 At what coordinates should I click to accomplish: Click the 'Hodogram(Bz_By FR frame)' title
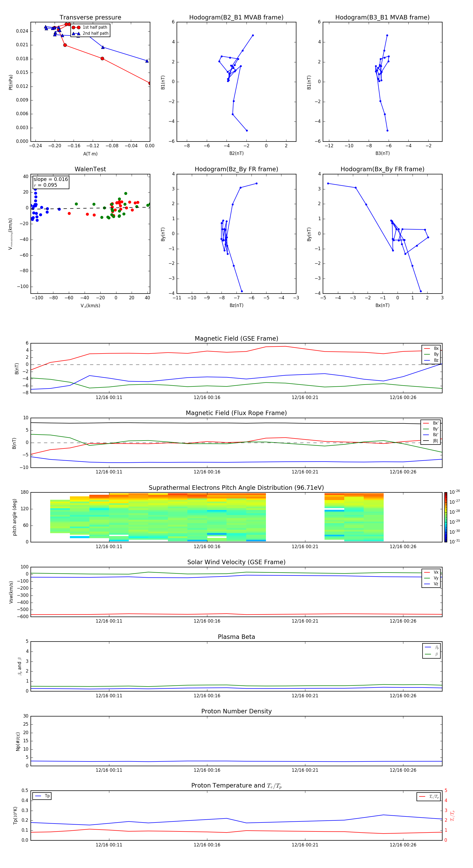click(x=236, y=169)
